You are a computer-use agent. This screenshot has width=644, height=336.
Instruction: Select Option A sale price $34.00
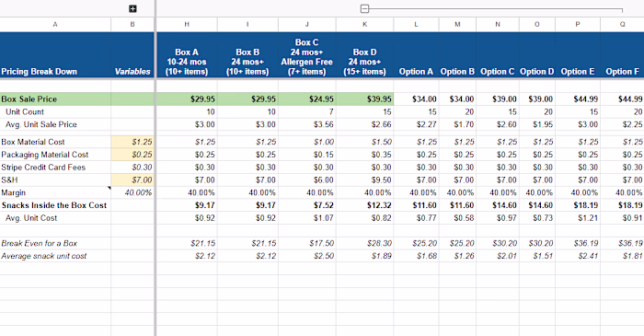tap(416, 99)
